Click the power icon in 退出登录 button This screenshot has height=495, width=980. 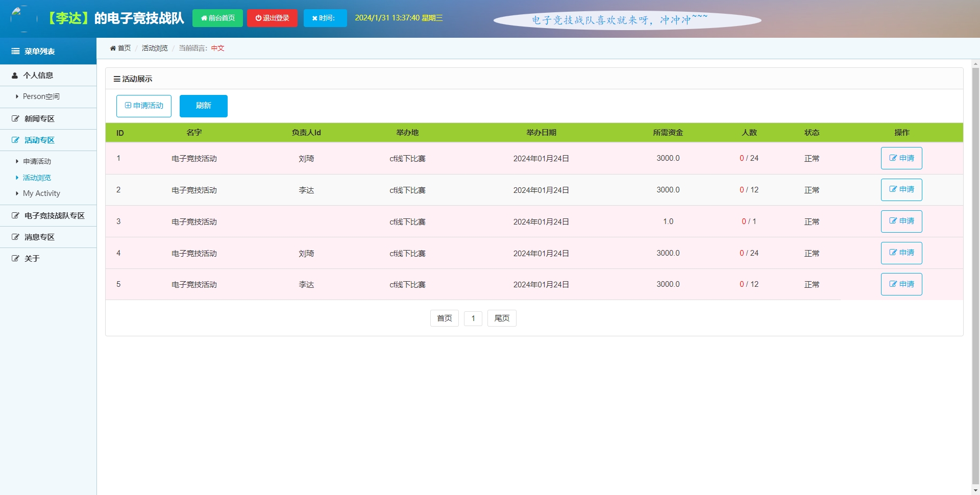coord(258,18)
